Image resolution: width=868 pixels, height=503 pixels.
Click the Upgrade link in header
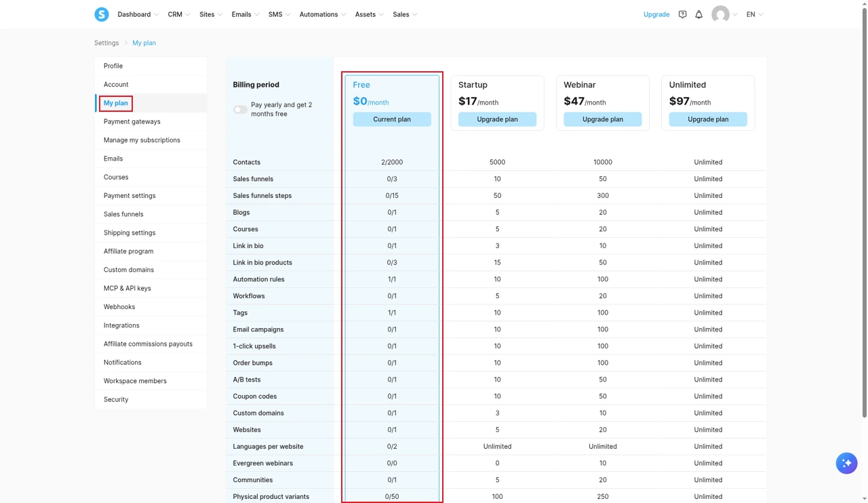[x=656, y=14]
